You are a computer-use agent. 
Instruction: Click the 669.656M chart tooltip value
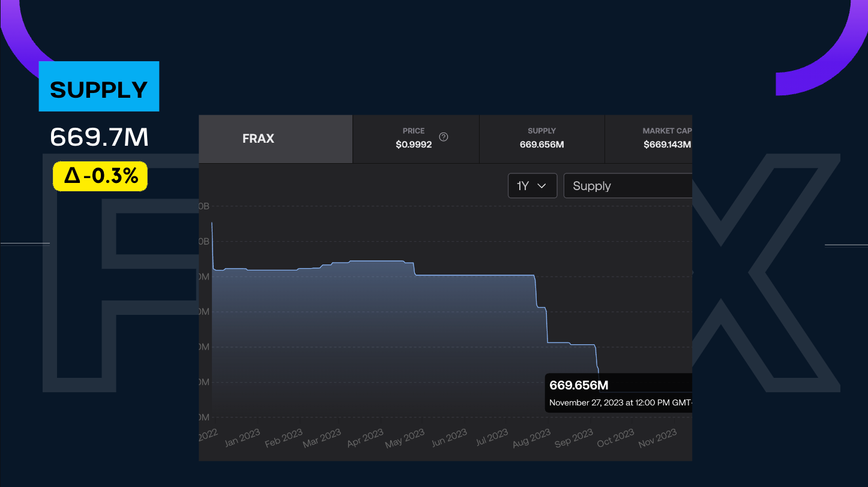[x=579, y=386]
